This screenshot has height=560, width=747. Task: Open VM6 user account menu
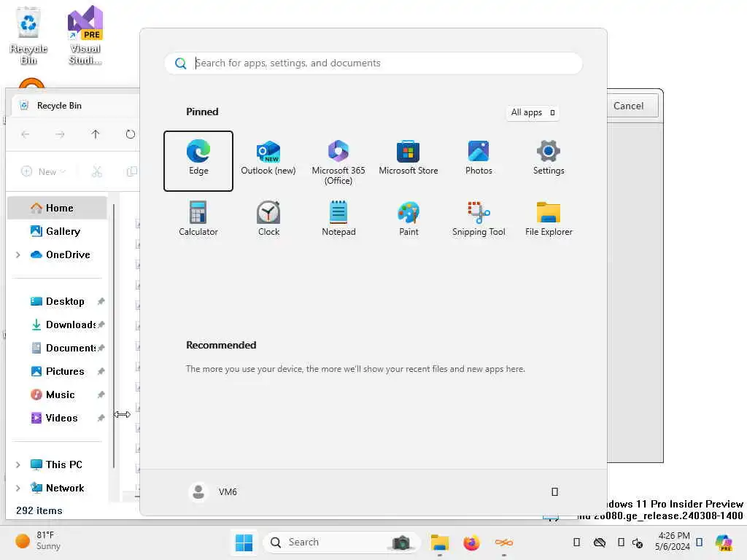pyautogui.click(x=213, y=492)
